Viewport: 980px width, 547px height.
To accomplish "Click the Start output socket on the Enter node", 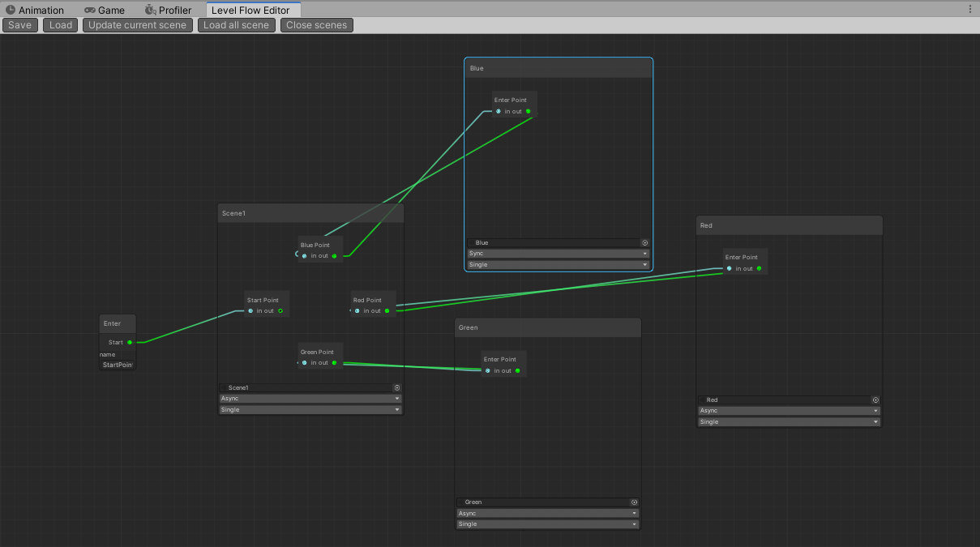I will click(x=128, y=342).
